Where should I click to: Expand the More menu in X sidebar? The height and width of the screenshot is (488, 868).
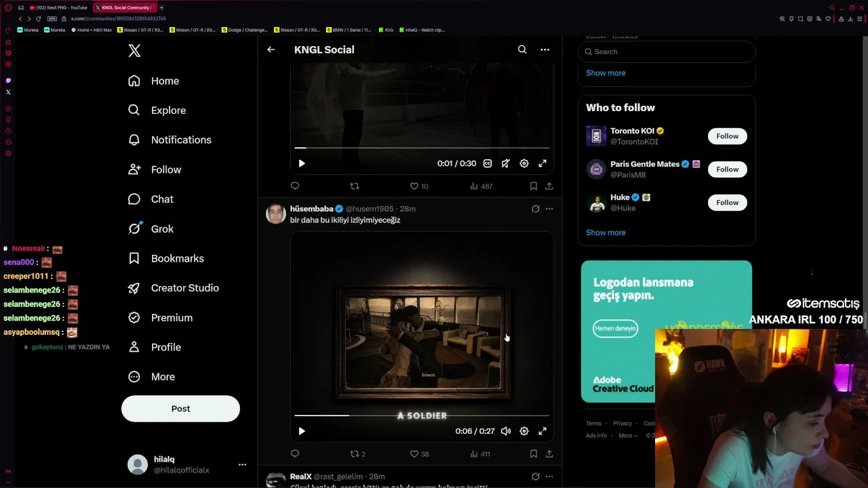pyautogui.click(x=151, y=377)
